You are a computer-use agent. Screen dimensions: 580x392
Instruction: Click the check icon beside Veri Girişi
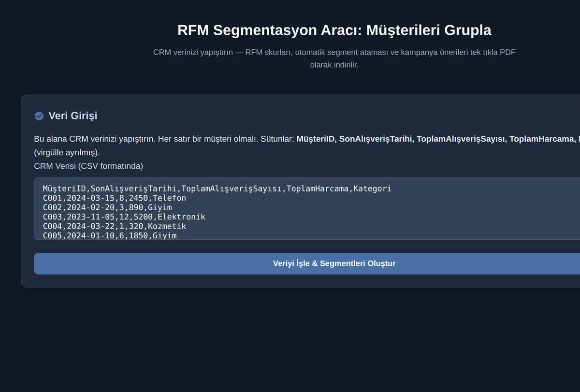[x=39, y=116]
